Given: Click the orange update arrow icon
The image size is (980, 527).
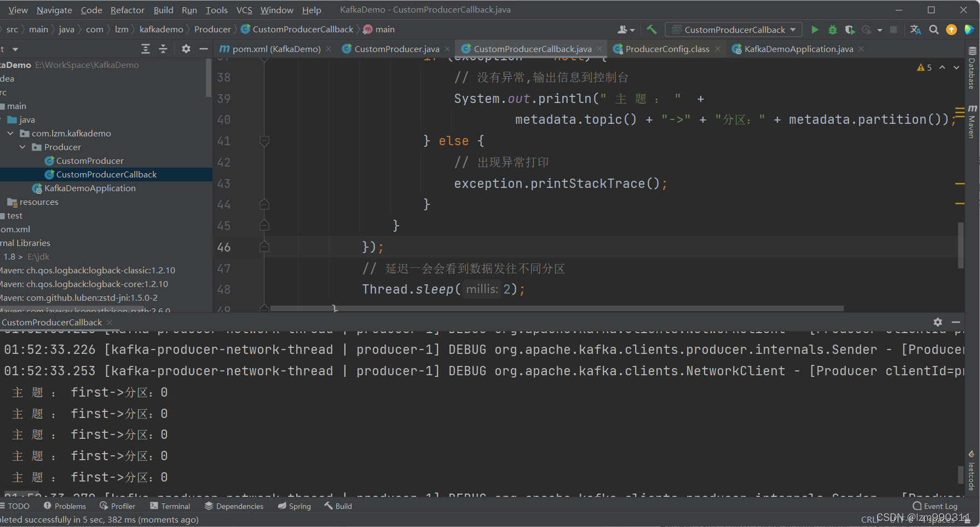Looking at the screenshot, I should (x=952, y=30).
